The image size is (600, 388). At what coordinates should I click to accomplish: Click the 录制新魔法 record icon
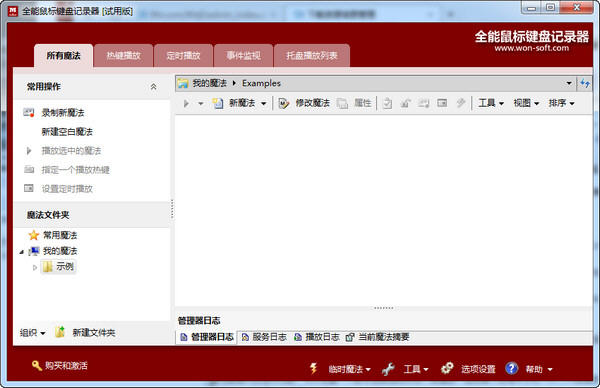point(29,112)
